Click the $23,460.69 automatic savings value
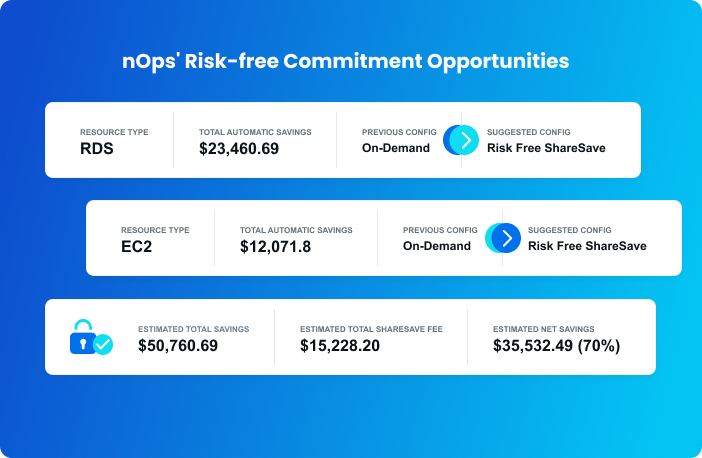The width and height of the screenshot is (702, 458). pos(239,149)
